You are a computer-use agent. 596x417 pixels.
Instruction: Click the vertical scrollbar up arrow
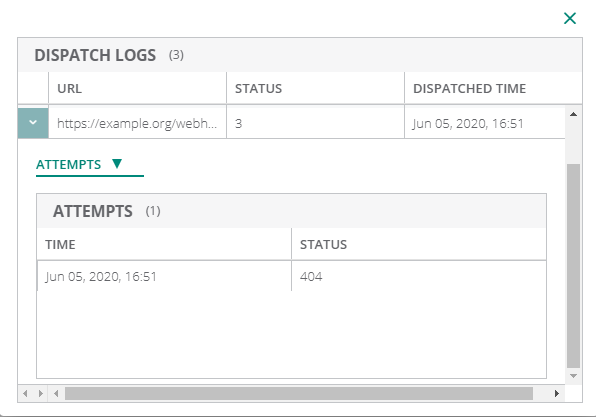574,114
